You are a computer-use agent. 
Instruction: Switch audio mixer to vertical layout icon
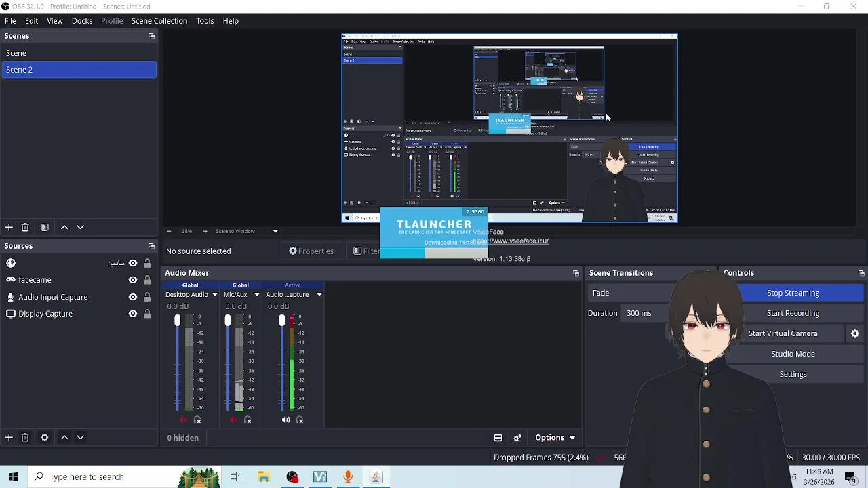(x=498, y=438)
